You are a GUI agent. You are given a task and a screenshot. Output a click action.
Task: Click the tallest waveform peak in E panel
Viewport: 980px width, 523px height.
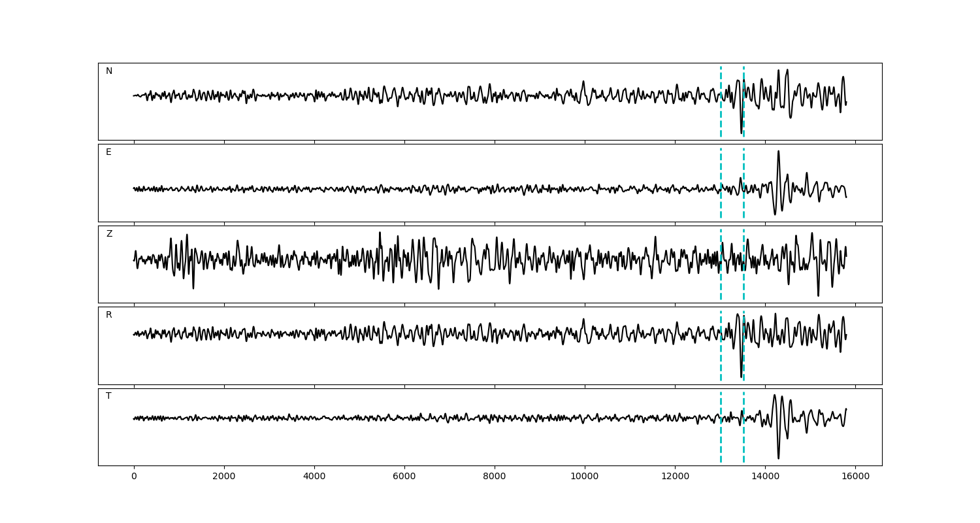[x=778, y=152]
